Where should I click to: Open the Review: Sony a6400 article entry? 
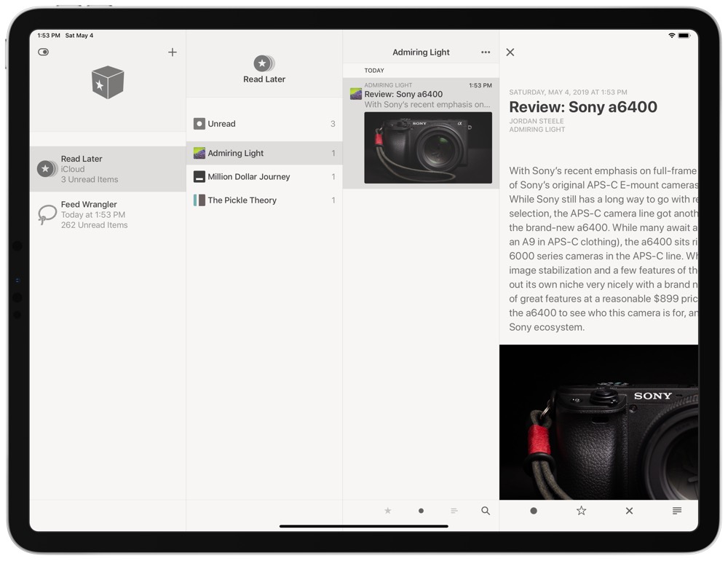(x=421, y=133)
